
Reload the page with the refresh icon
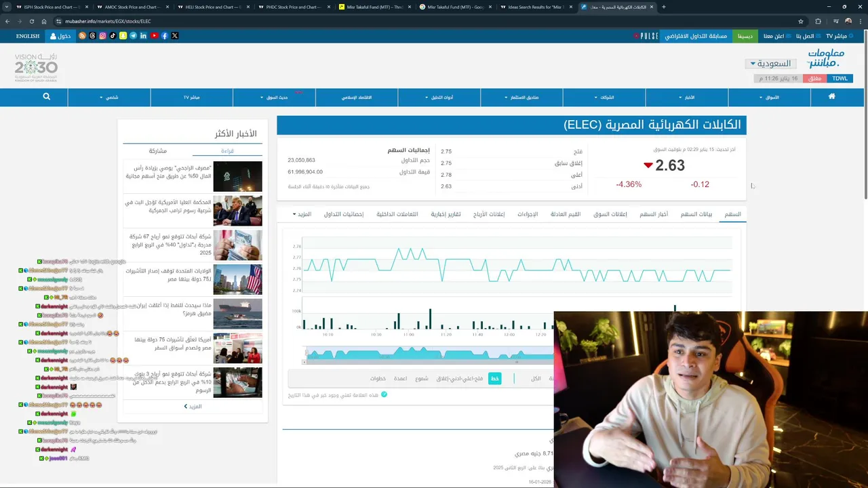tap(32, 21)
